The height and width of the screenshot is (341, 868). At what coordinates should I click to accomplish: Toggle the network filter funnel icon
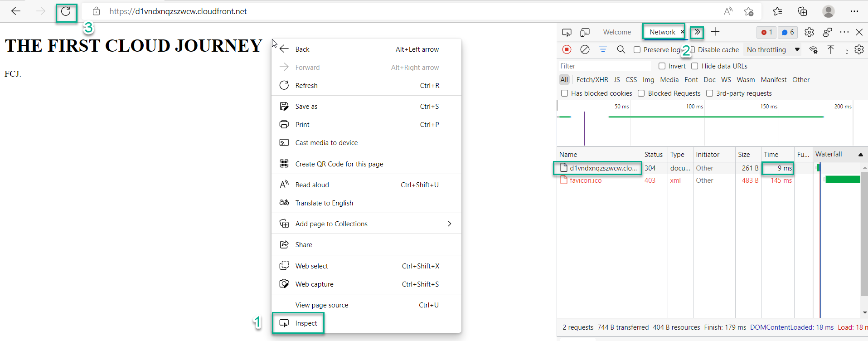click(x=603, y=49)
